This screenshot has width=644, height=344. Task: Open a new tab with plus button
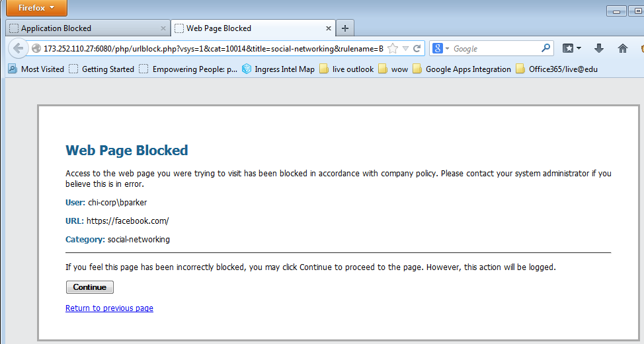coord(345,28)
